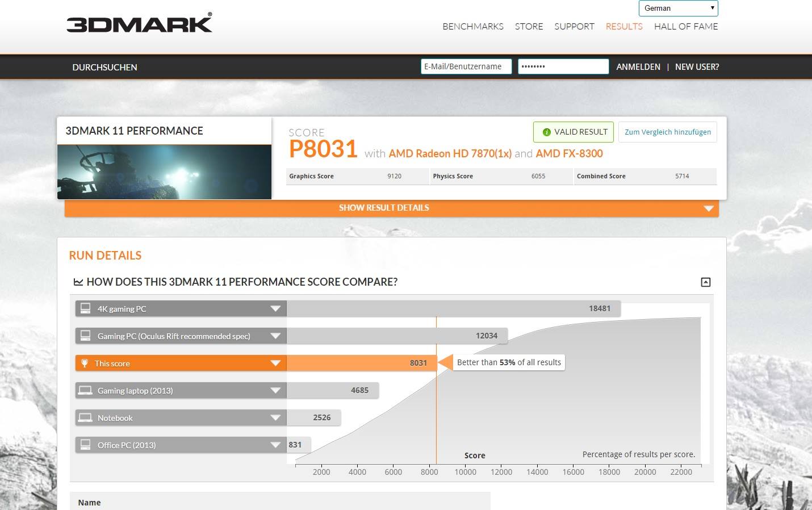Click the 831 score bar value
This screenshot has width=812, height=510.
coord(295,445)
